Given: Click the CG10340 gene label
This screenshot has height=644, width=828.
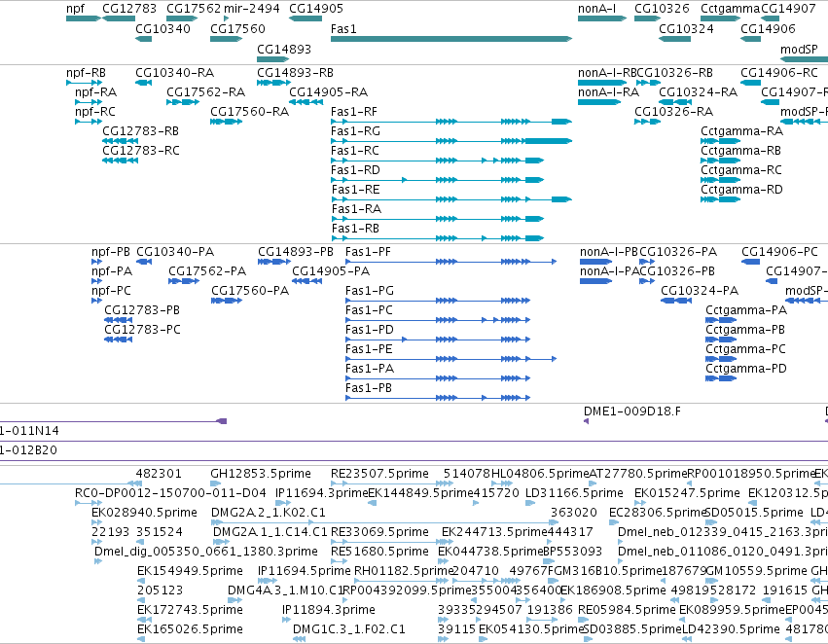Looking at the screenshot, I should click(x=162, y=28).
